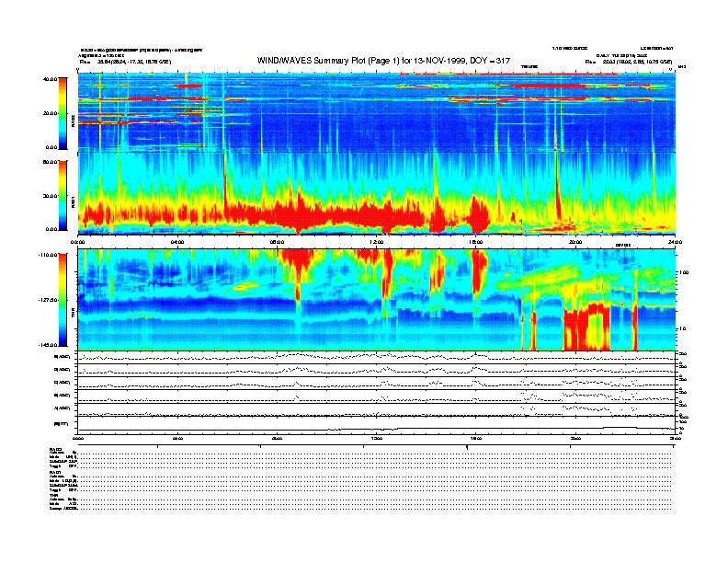The width and height of the screenshot is (728, 563).
Task: Click the RAD2 vertical axis label
Action: (x=73, y=122)
